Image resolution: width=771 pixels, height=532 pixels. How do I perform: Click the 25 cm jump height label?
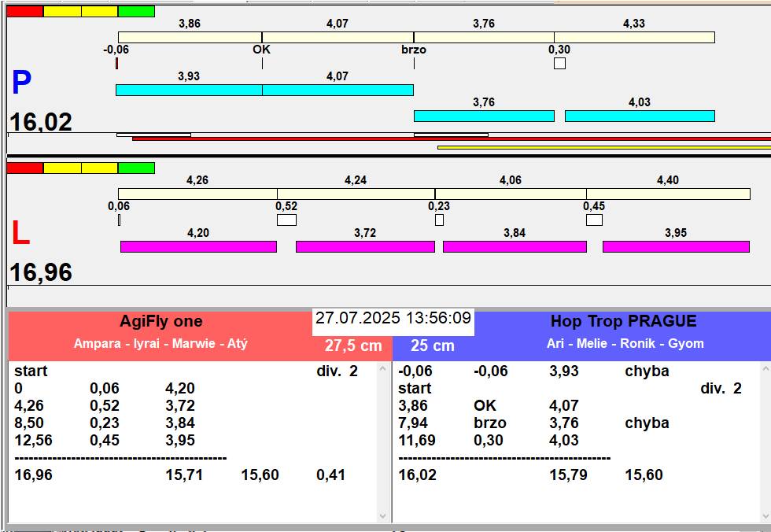pyautogui.click(x=432, y=345)
